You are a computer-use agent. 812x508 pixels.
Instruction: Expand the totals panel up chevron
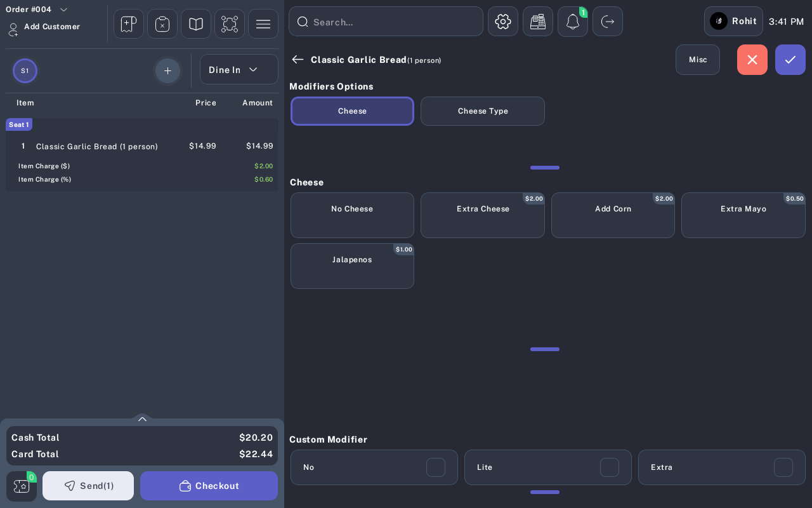(142, 419)
